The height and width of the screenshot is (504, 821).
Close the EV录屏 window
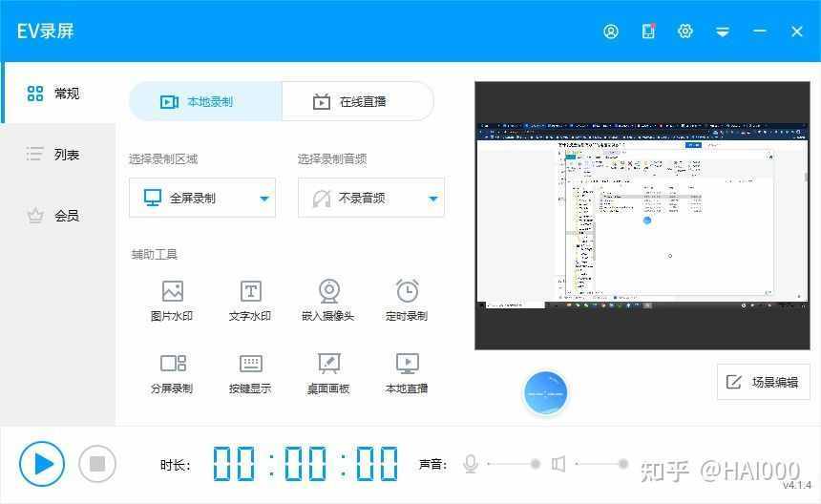click(x=797, y=31)
